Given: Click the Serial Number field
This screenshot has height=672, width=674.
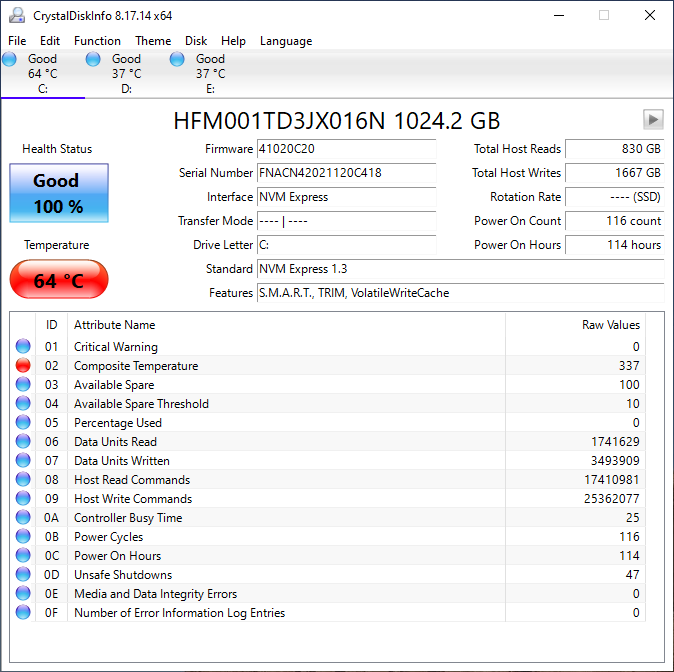Looking at the screenshot, I should pos(346,173).
